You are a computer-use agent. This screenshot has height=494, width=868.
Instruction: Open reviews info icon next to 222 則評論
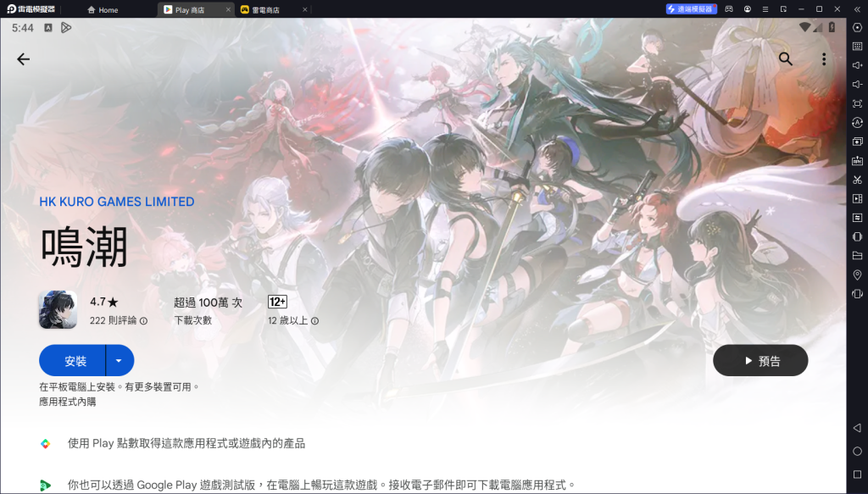tap(144, 321)
